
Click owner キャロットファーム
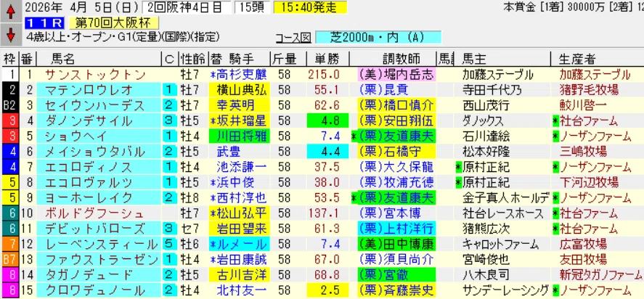pyautogui.click(x=500, y=245)
